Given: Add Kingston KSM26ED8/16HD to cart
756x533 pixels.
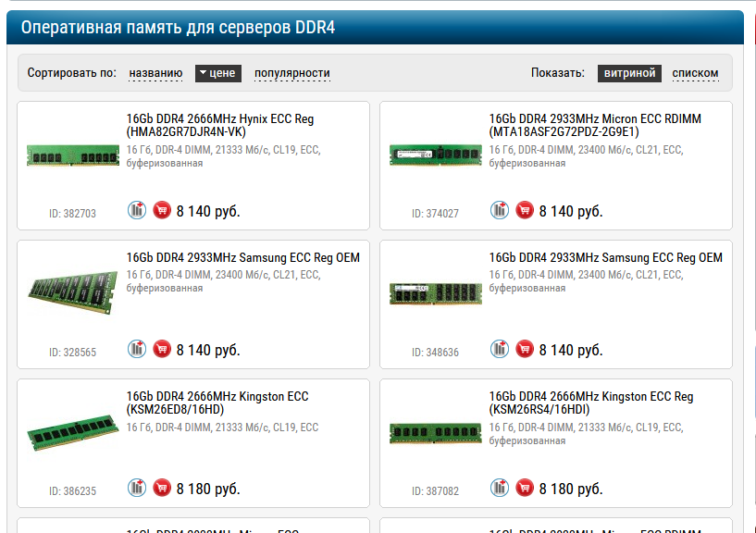Looking at the screenshot, I should [x=162, y=489].
